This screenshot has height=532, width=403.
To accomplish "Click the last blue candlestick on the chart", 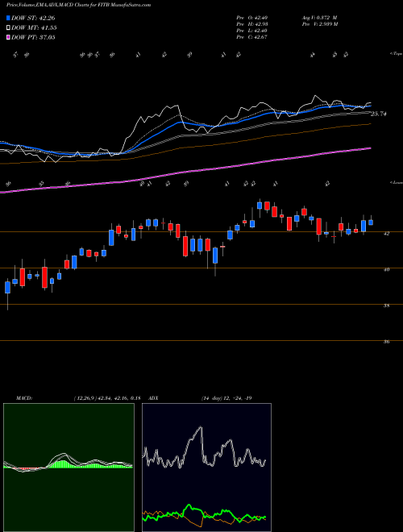I will 371,222.
